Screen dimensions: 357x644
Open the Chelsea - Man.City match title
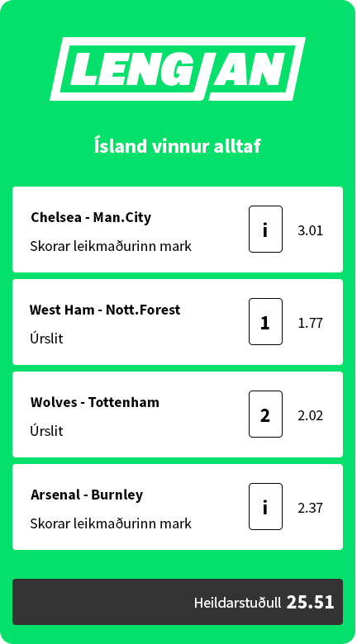[91, 217]
